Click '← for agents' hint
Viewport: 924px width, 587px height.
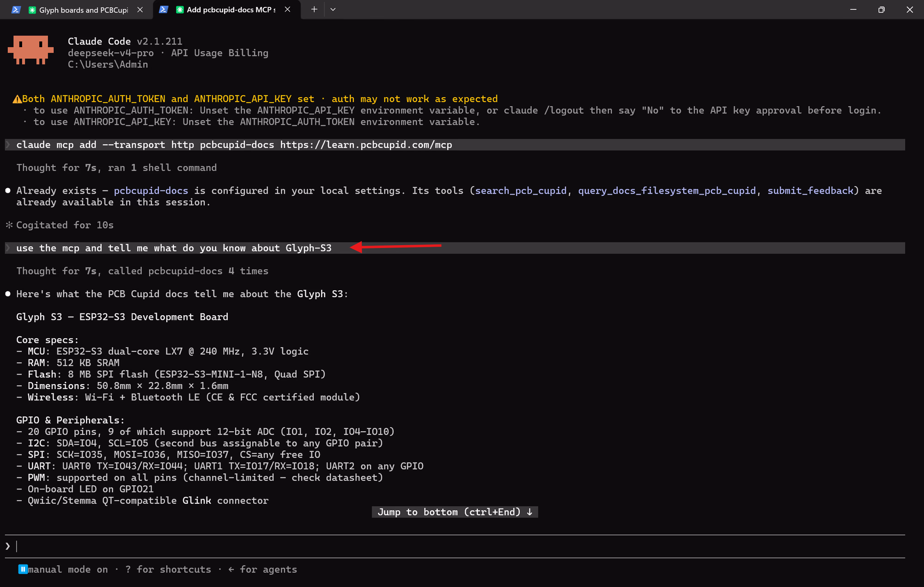pyautogui.click(x=263, y=569)
